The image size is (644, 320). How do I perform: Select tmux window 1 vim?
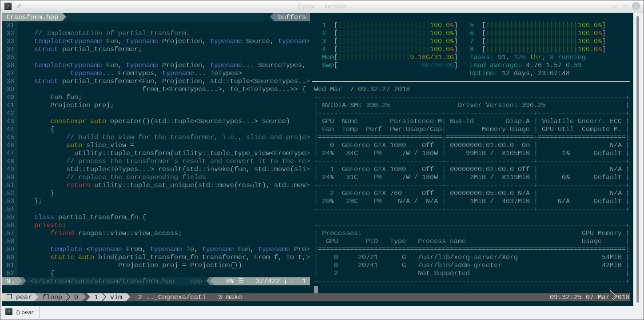pos(108,297)
